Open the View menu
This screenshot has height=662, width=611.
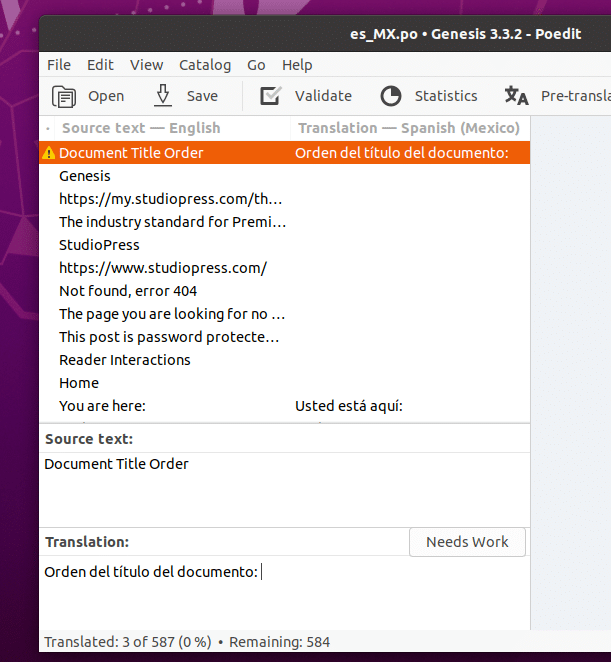click(x=146, y=65)
